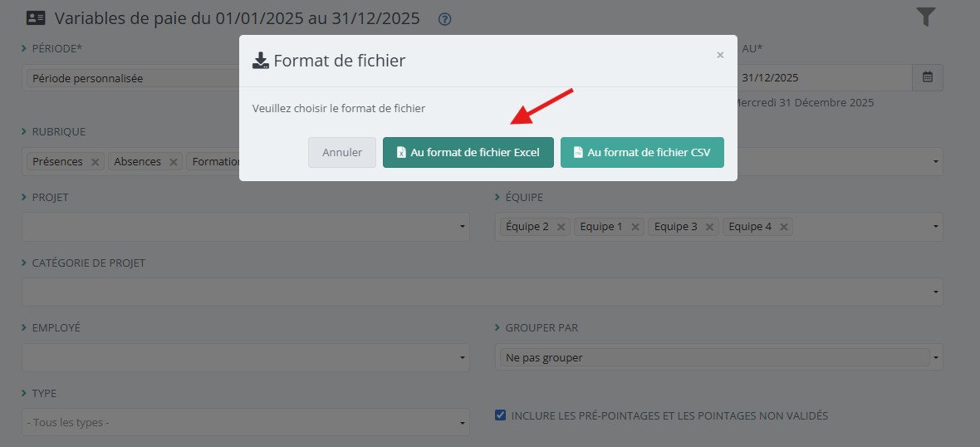Remove the Equipe 4 tag
Viewport: 980px width, 447px height.
tap(783, 227)
